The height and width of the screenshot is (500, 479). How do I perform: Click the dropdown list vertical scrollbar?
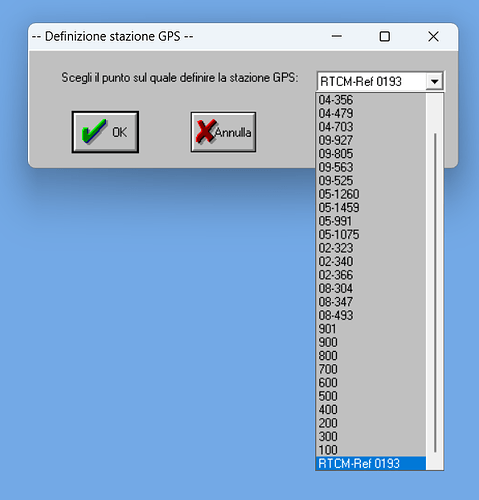coord(435,282)
